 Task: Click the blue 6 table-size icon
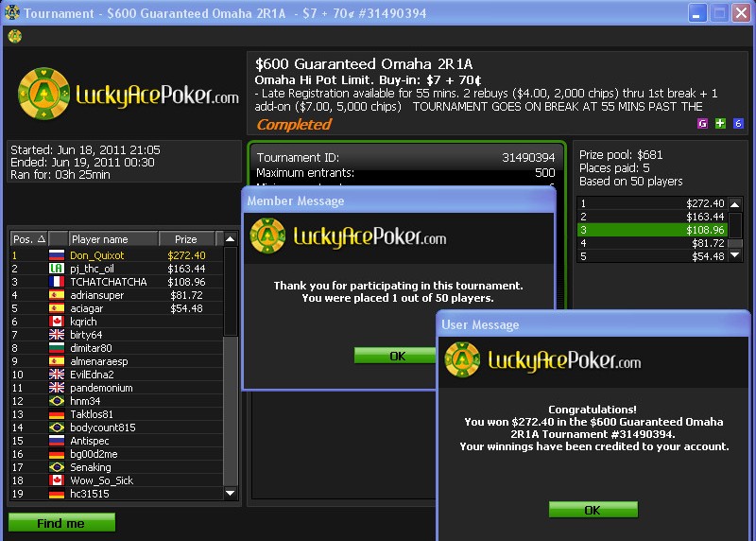tap(738, 124)
